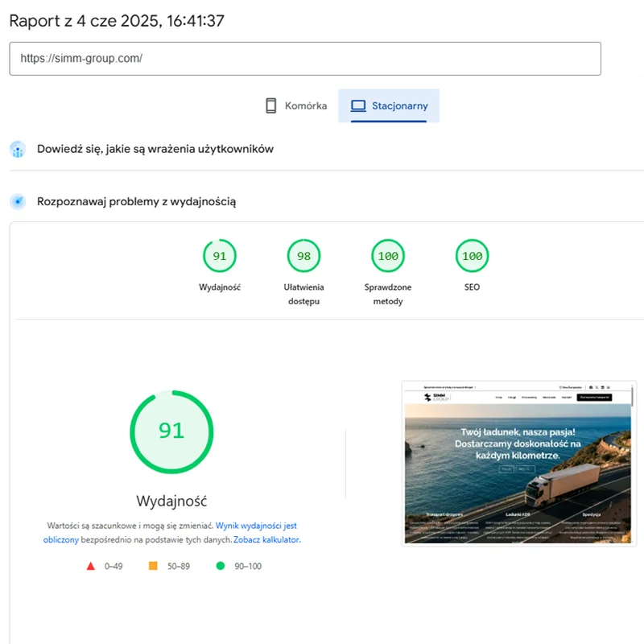
Task: Click the 'Sprawdzone metody' label
Action: point(388,294)
